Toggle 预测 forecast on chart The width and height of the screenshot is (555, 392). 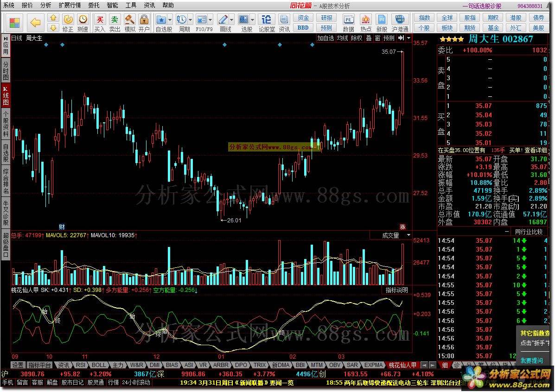tap(389, 38)
